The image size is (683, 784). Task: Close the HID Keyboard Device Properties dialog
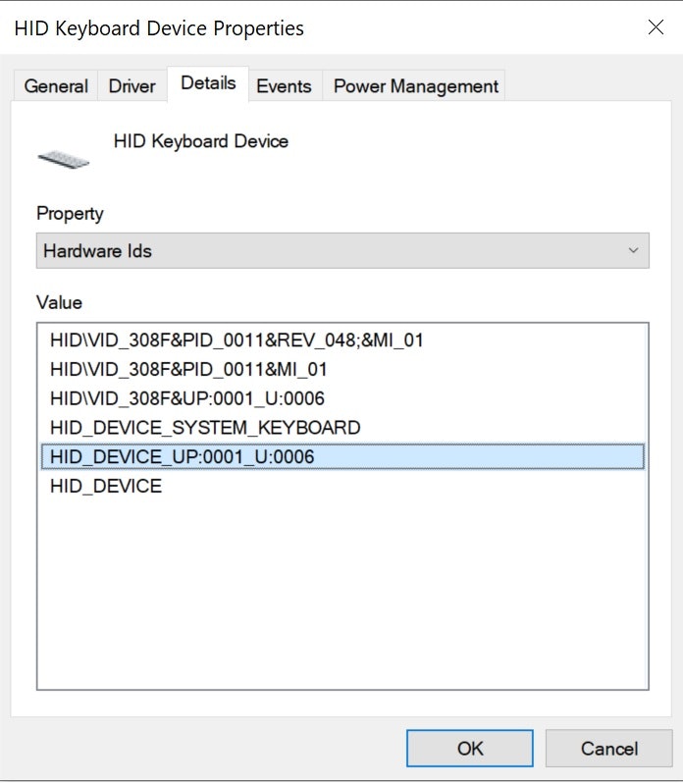[656, 27]
